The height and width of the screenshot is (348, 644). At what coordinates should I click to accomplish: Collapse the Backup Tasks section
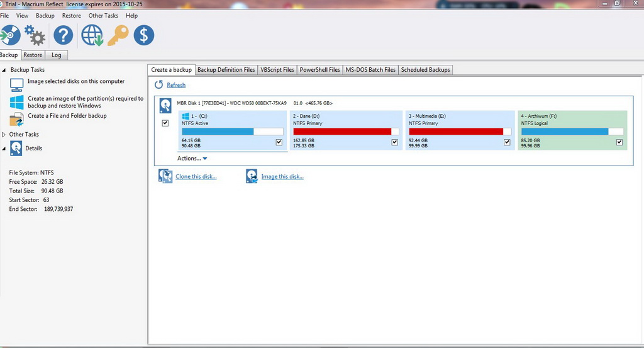(x=4, y=70)
